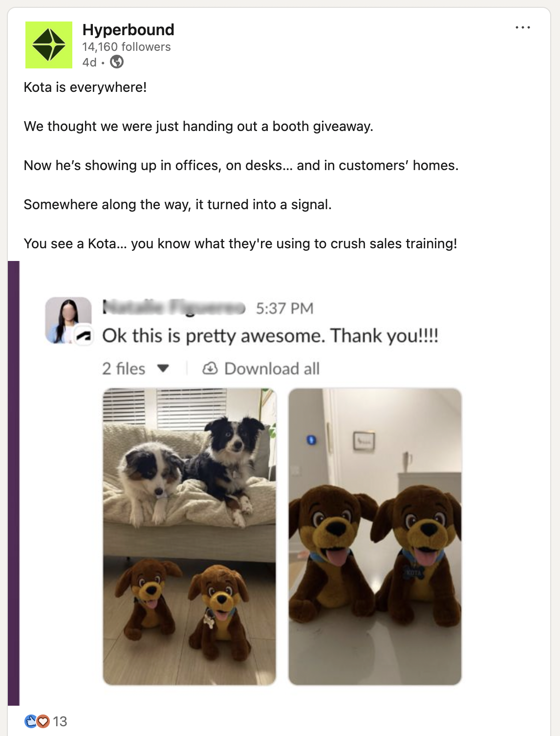Click the globe public visibility icon

(x=117, y=62)
